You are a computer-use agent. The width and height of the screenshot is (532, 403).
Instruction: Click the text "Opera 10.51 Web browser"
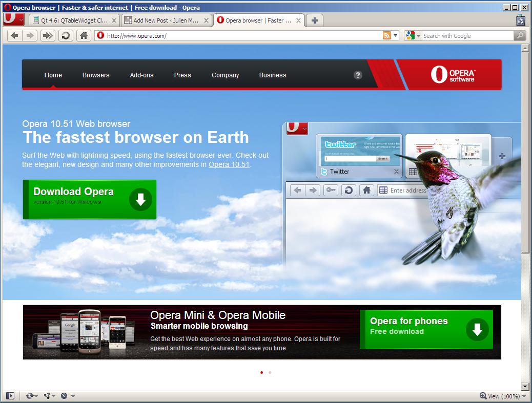pyautogui.click(x=76, y=124)
